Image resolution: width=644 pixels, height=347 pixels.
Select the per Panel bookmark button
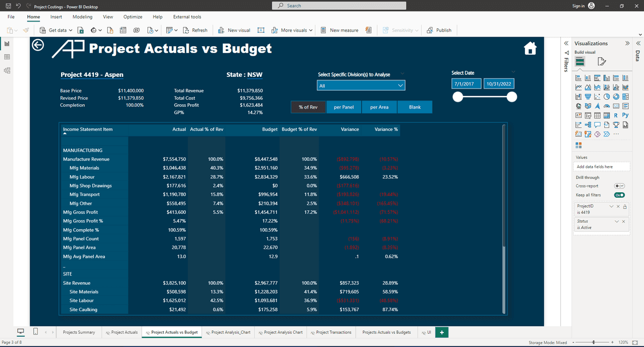pyautogui.click(x=343, y=107)
